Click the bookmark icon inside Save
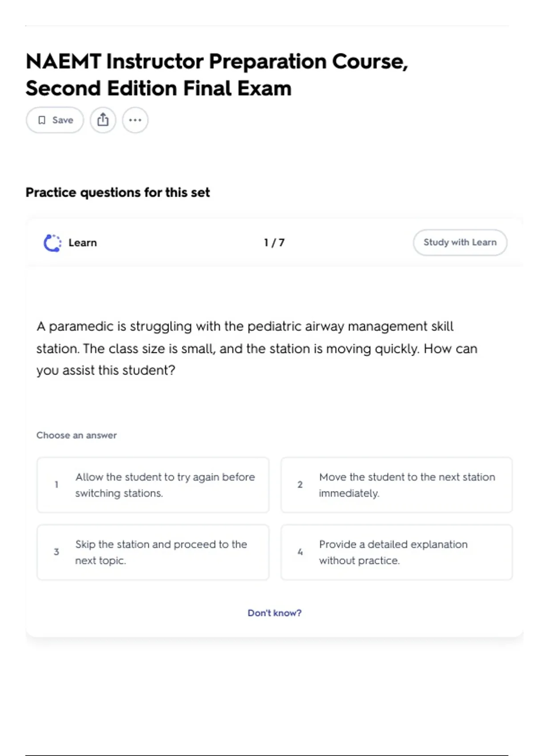The height and width of the screenshot is (756, 534). [x=42, y=120]
